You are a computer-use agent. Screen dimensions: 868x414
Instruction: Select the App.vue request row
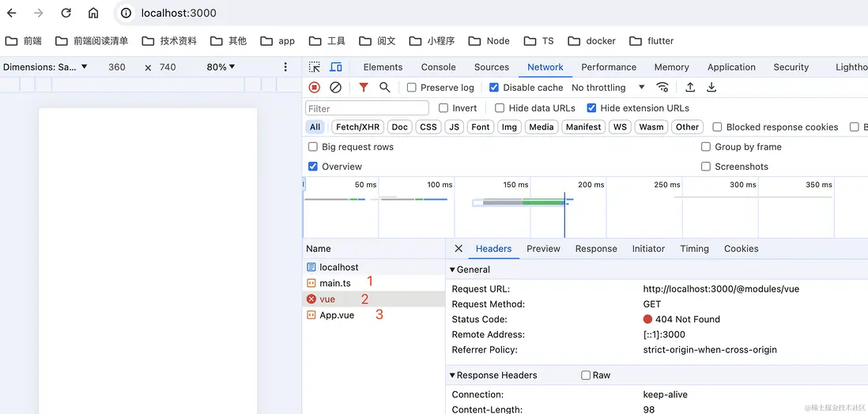tap(337, 315)
